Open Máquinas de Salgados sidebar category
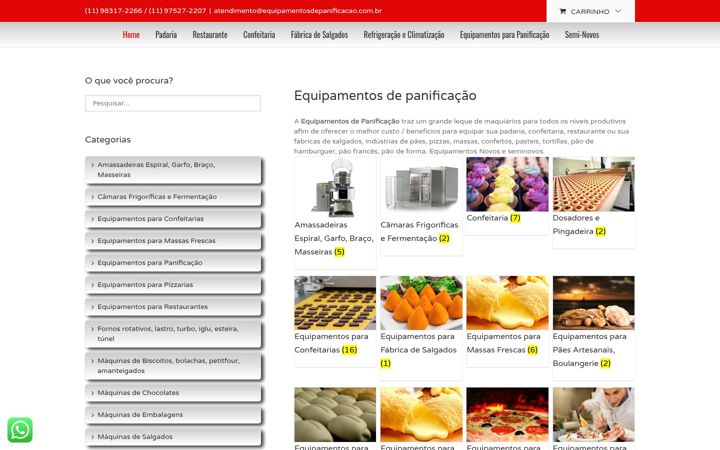 pos(173,437)
